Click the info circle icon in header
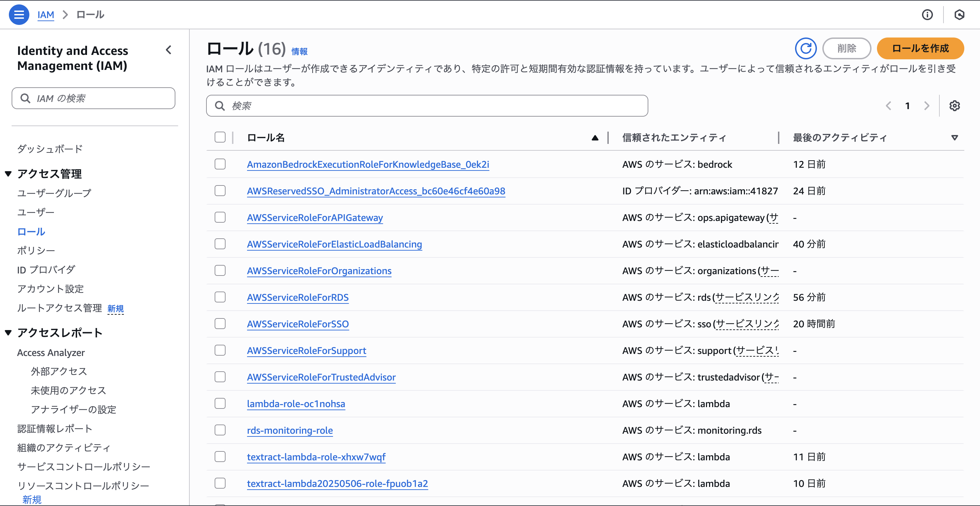Image resolution: width=980 pixels, height=506 pixels. tap(927, 15)
